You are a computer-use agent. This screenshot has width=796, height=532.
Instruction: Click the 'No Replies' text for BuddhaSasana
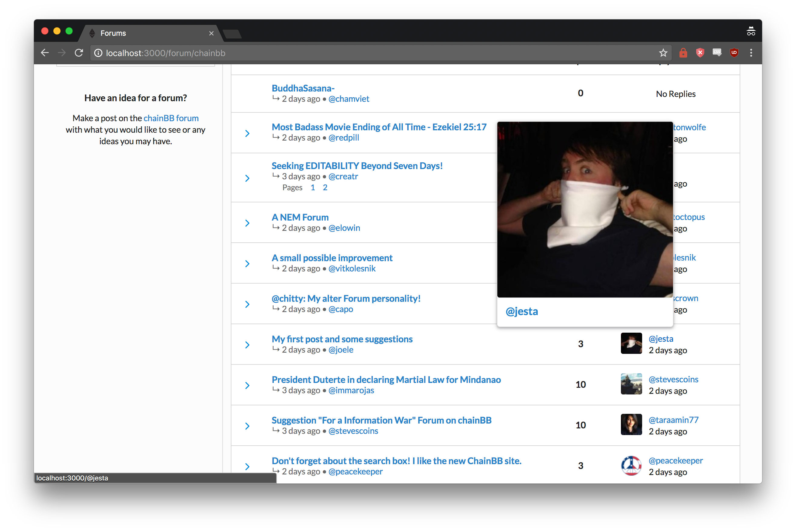pos(675,94)
